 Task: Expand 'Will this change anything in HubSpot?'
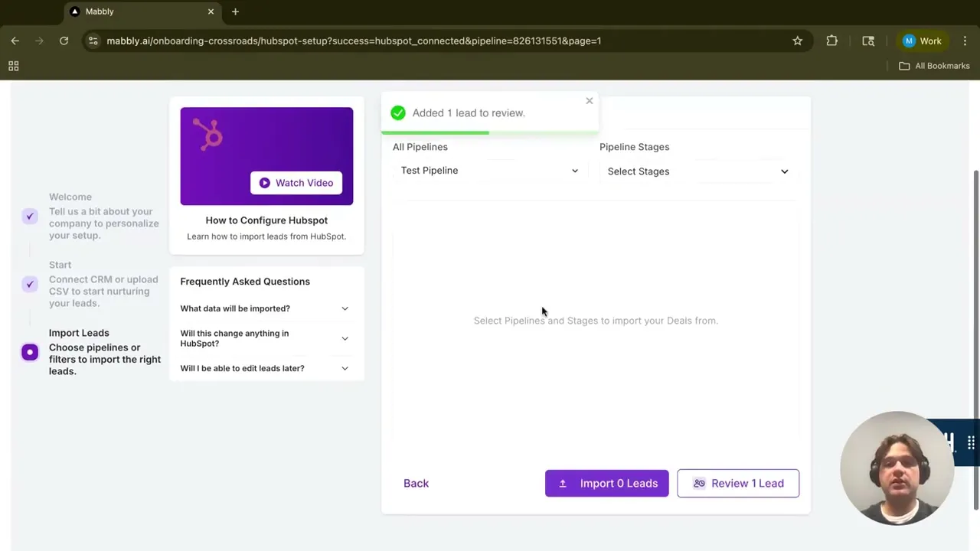265,338
